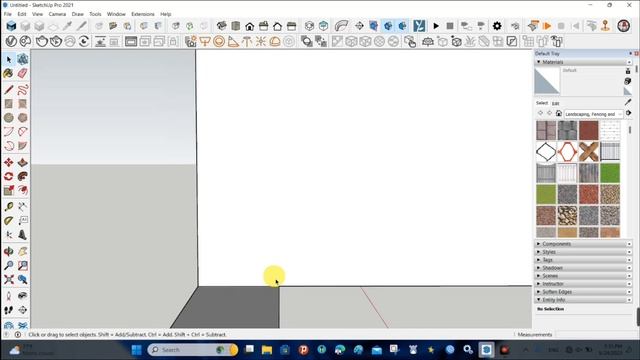This screenshot has width=640, height=360.
Task: Open the File menu
Action: pos(7,14)
